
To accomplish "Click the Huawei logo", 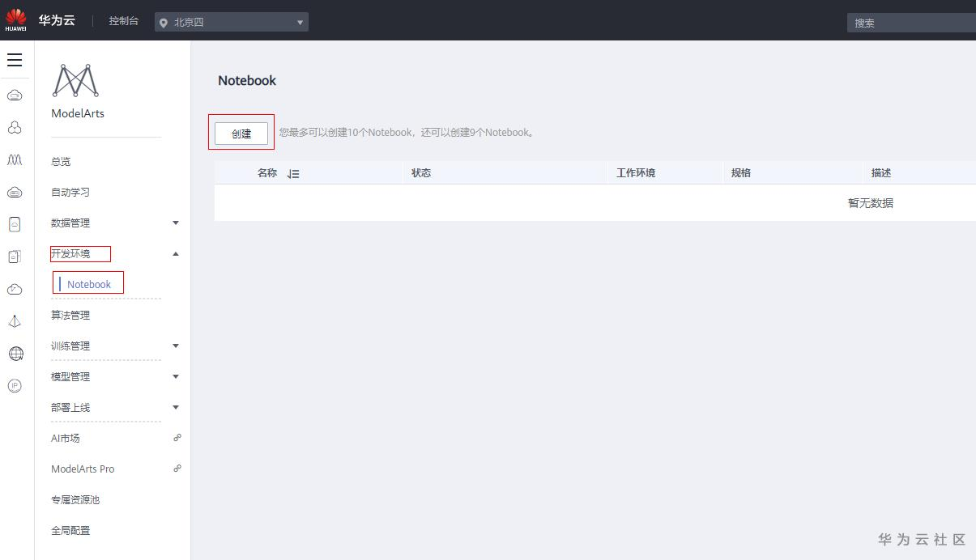I will pos(15,19).
